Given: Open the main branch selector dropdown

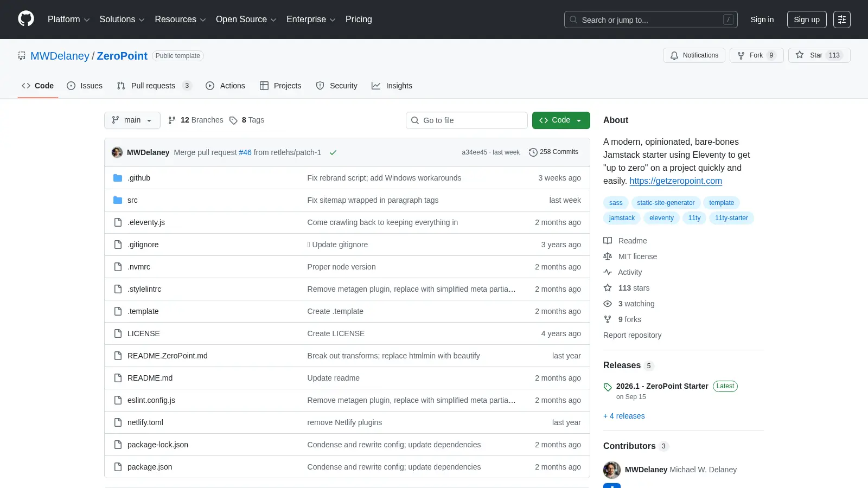Looking at the screenshot, I should [x=132, y=120].
